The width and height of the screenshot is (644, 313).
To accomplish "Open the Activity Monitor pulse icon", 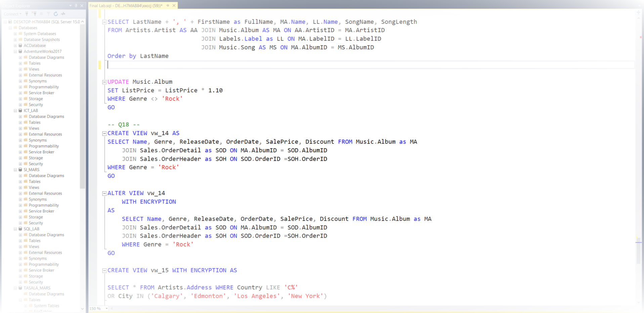I will click(63, 14).
